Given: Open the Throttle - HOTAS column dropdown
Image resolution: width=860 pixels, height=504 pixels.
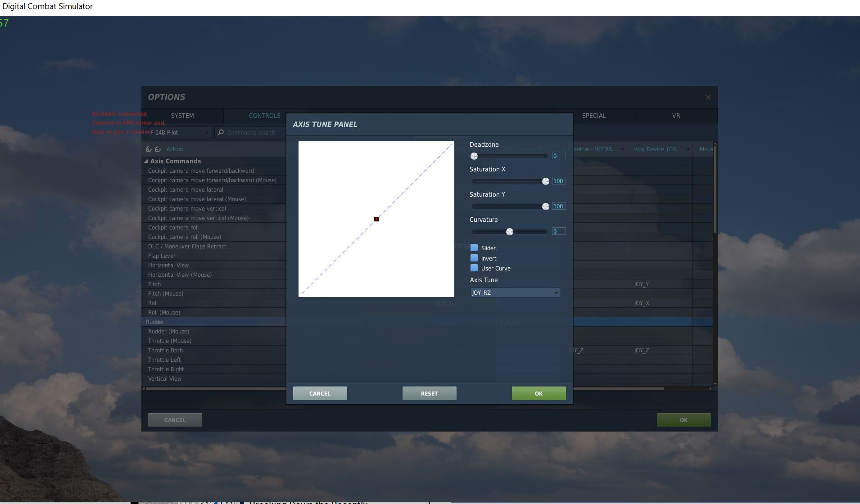Looking at the screenshot, I should tap(622, 149).
